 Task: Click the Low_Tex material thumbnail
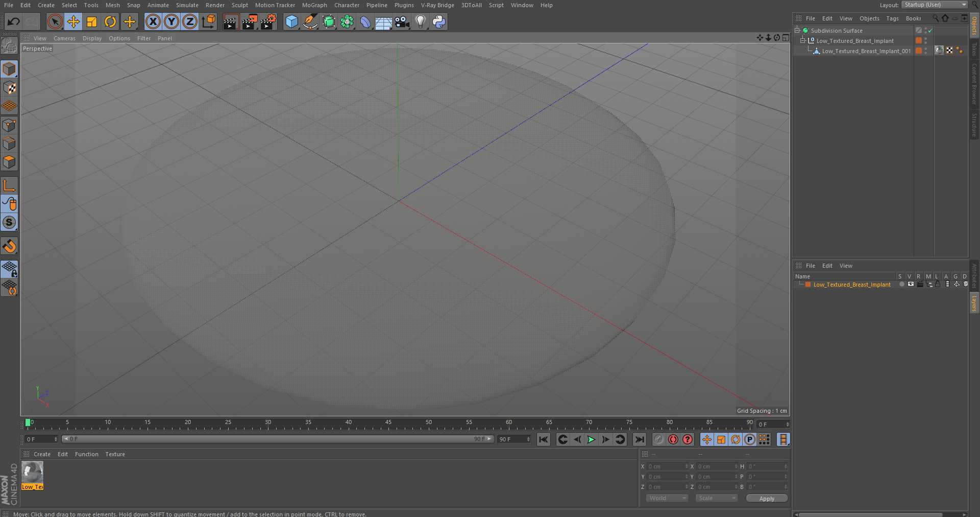tap(32, 472)
